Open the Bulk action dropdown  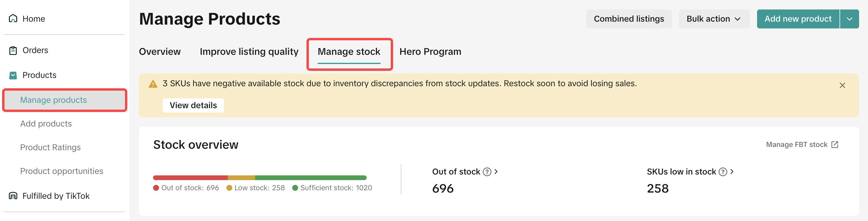[714, 19]
